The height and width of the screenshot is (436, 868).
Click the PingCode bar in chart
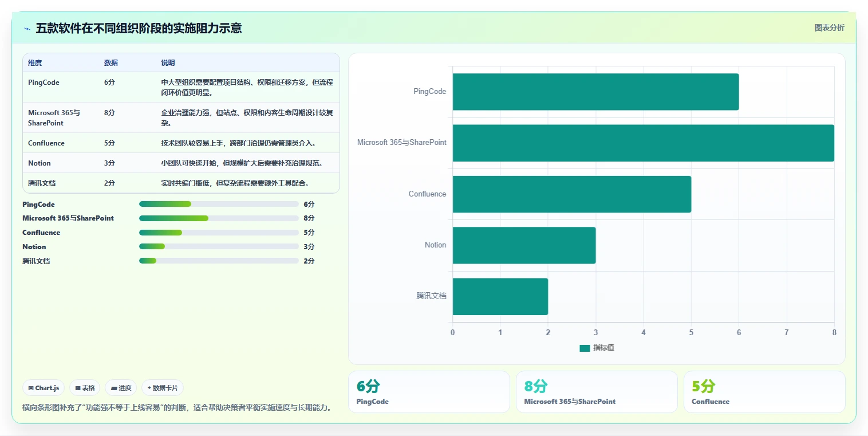595,92
